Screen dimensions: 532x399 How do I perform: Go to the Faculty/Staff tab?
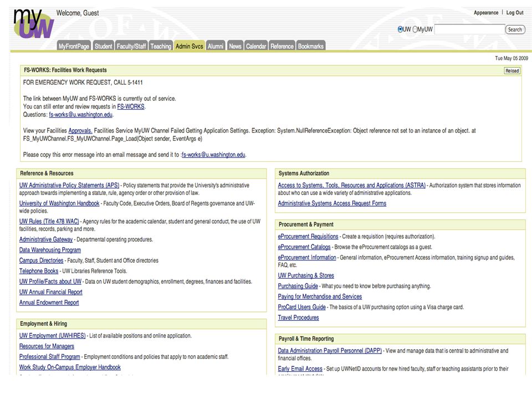coord(131,46)
